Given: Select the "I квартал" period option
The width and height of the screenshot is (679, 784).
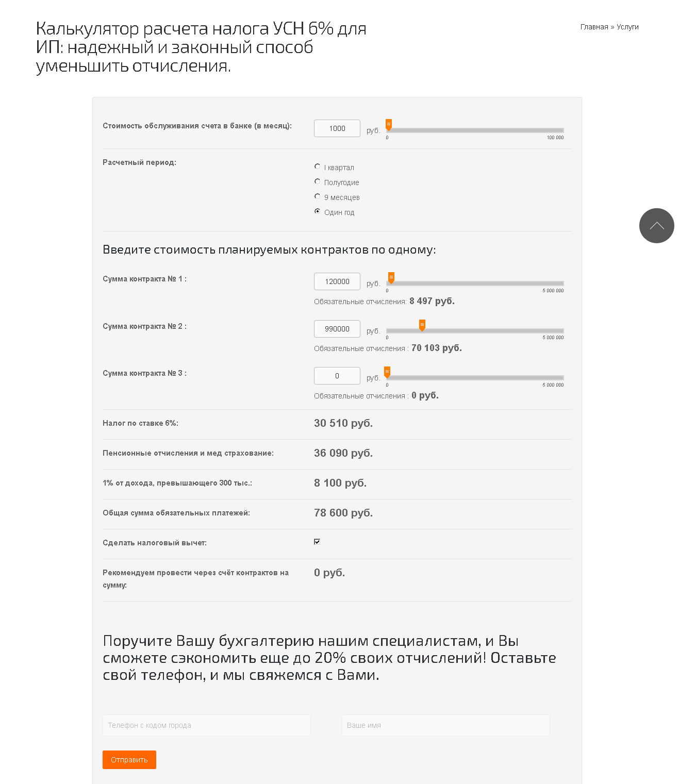Looking at the screenshot, I should pyautogui.click(x=318, y=166).
